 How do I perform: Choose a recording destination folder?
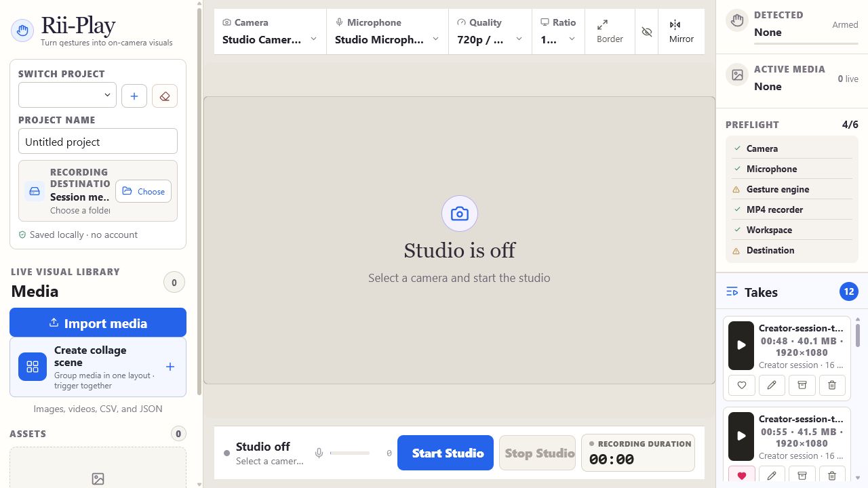point(143,191)
